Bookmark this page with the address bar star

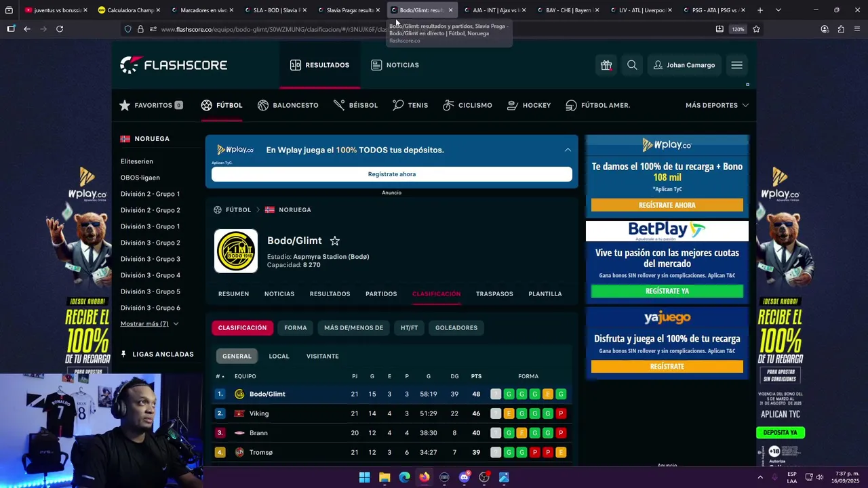coord(756,29)
